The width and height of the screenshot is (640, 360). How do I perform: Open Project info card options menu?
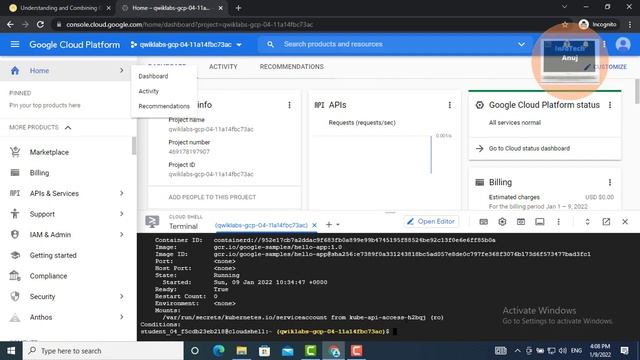point(289,105)
